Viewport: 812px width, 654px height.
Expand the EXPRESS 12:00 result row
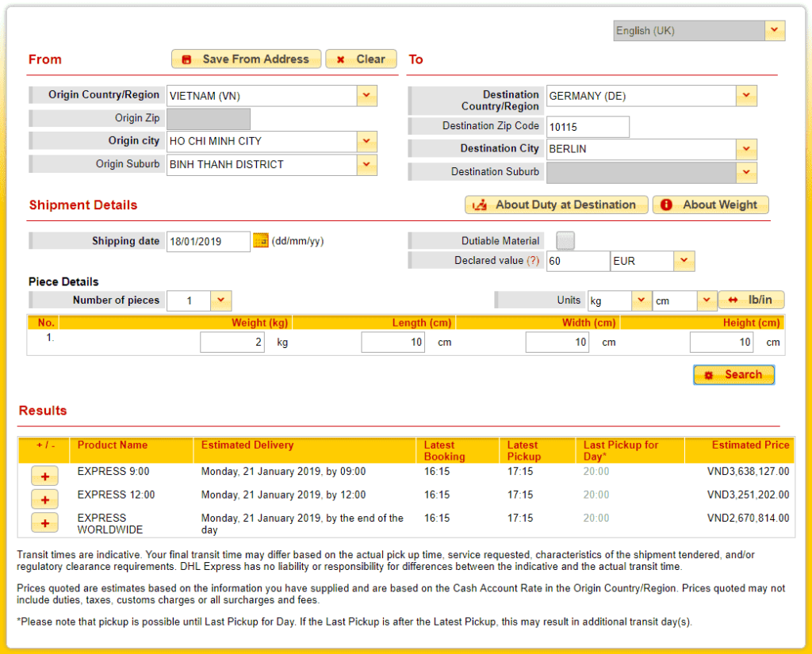click(44, 499)
